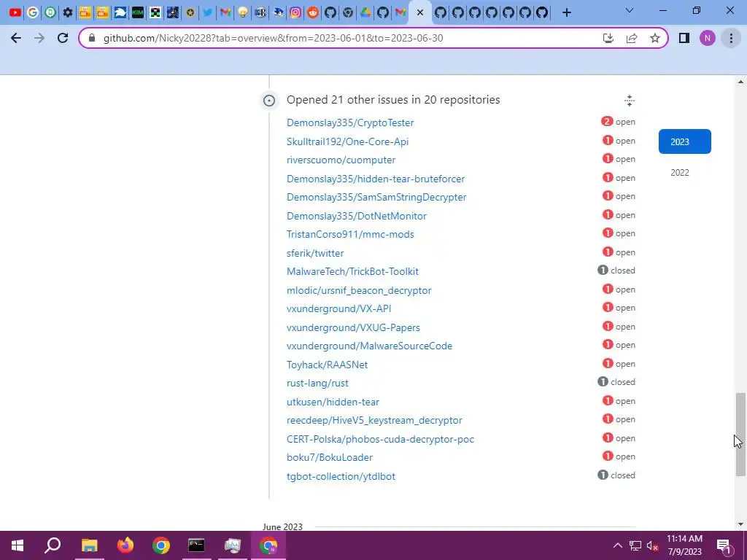Go back to the previous page
Viewport: 747px width, 560px height.
click(16, 38)
